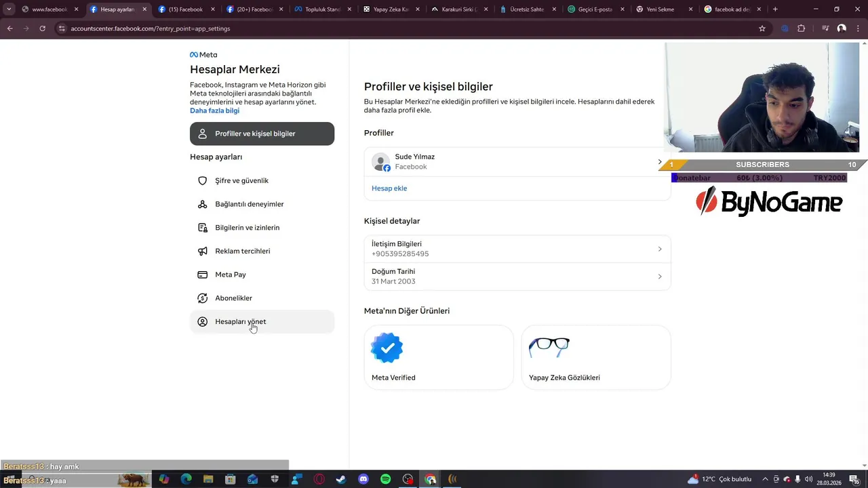Switch to www.facebook tab
The height and width of the screenshot is (488, 868).
point(49,9)
